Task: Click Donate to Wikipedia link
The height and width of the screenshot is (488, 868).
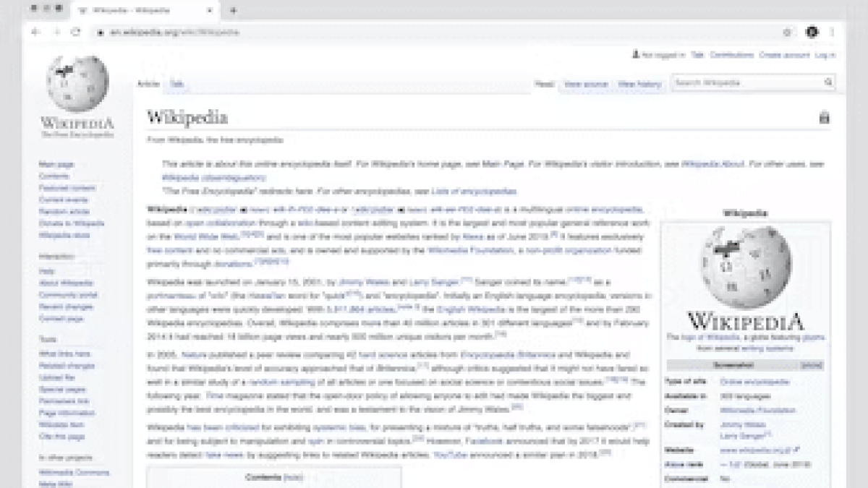Action: coord(71,223)
